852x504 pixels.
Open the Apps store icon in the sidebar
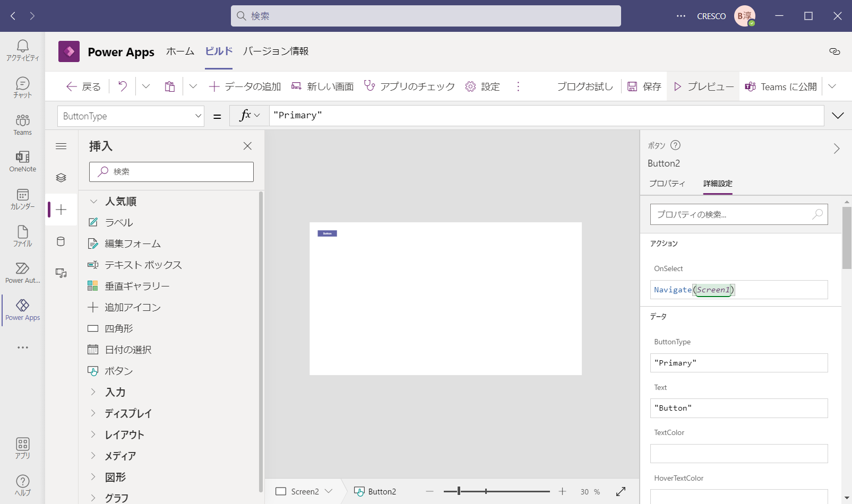[x=22, y=448]
